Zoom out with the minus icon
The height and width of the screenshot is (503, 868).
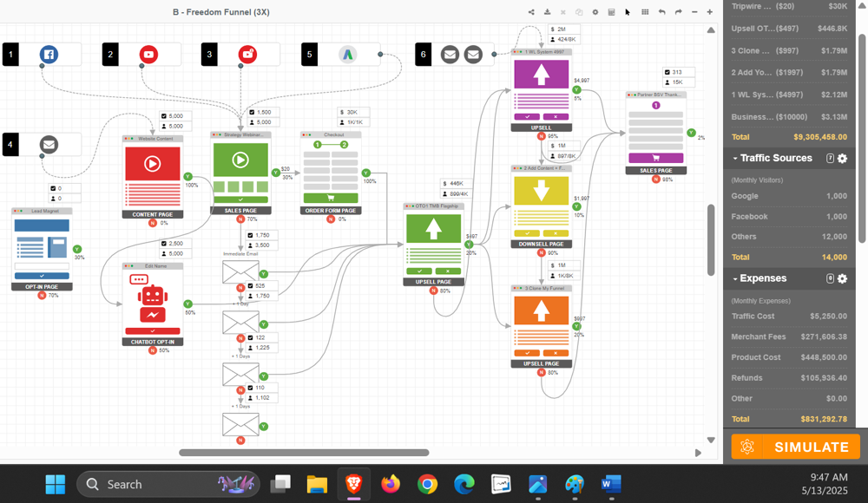click(x=694, y=12)
